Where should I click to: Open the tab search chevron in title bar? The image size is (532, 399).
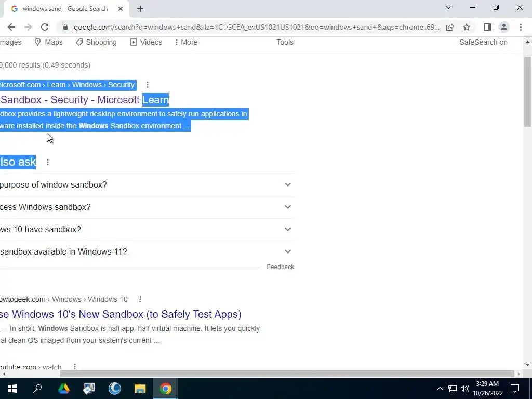pyautogui.click(x=448, y=7)
